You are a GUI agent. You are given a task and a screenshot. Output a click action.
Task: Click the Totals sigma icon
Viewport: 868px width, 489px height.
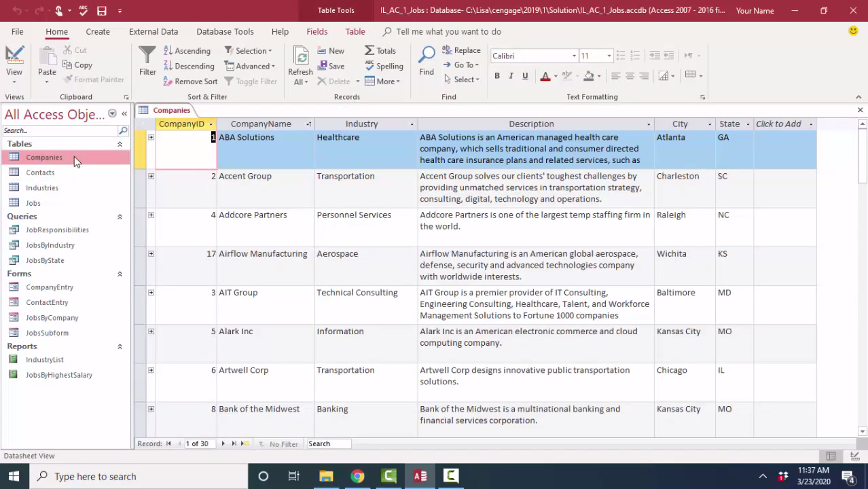(x=369, y=51)
